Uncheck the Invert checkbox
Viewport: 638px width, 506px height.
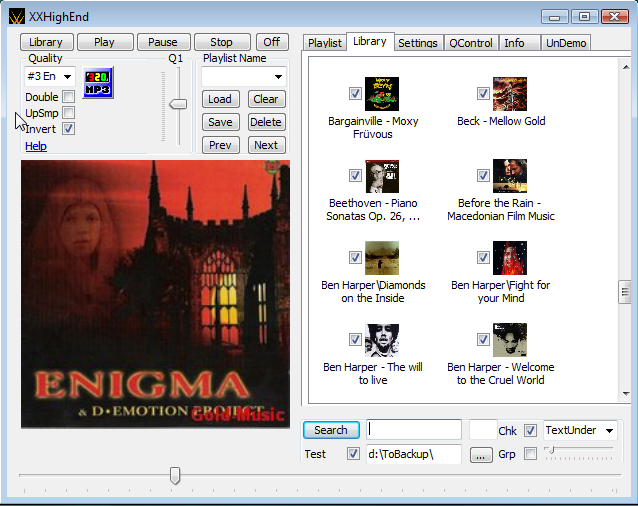tap(68, 129)
